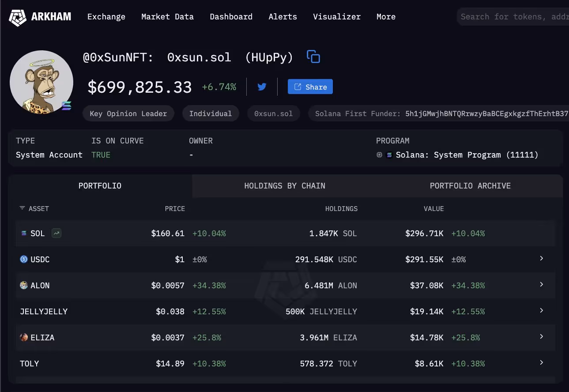
Task: Click the $14.89 TOLY price
Action: [x=170, y=364]
